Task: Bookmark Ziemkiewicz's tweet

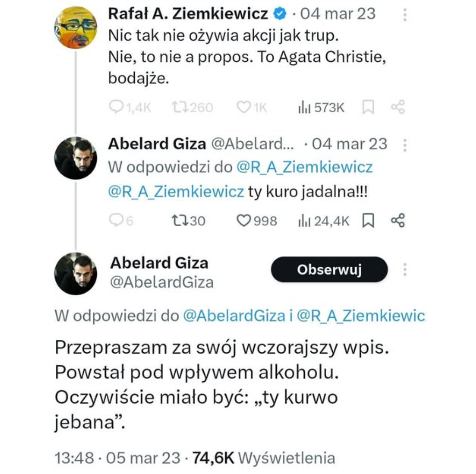Action: tap(368, 107)
